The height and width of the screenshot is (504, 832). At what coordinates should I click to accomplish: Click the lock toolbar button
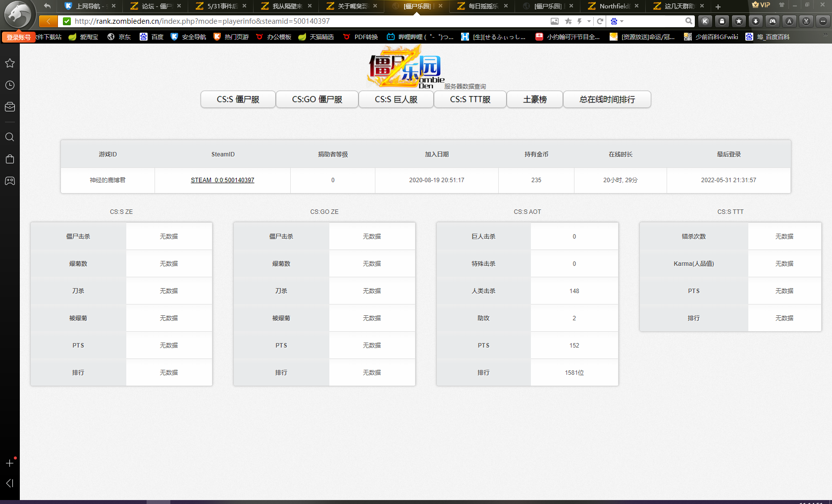[x=722, y=21]
